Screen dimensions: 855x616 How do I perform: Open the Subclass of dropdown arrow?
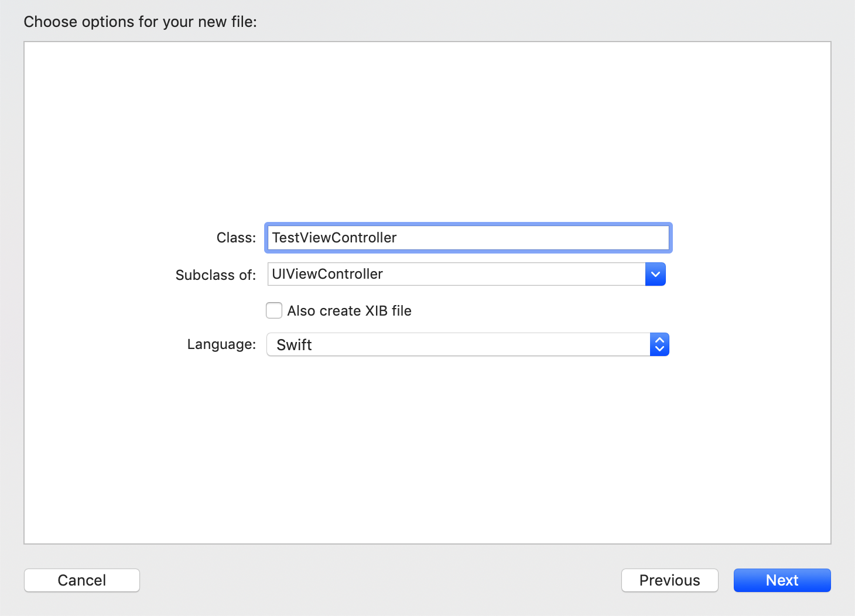(x=655, y=274)
